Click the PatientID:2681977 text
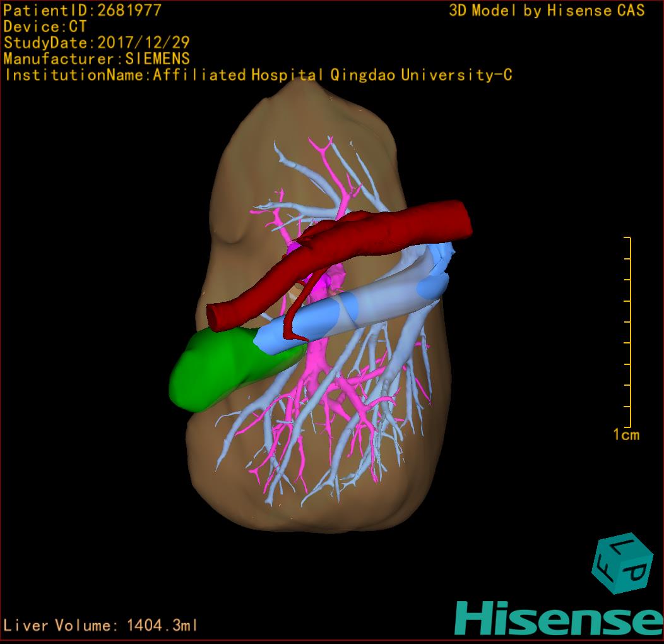664x644 pixels. pos(82,10)
